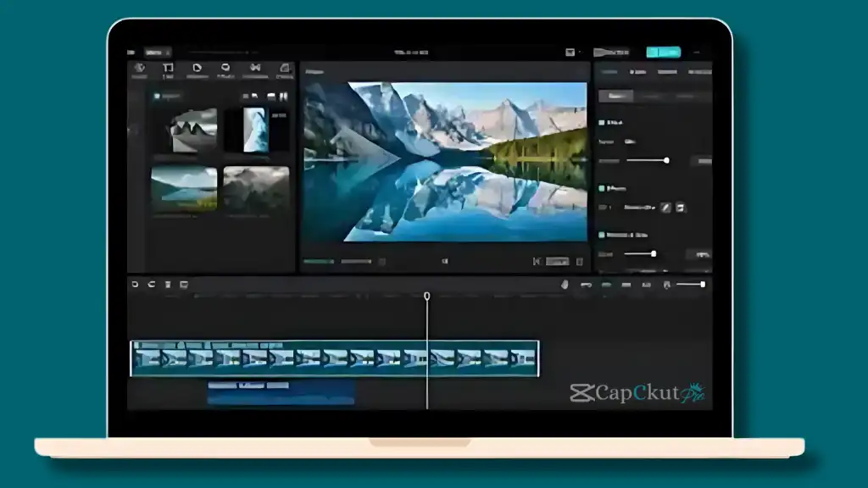The width and height of the screenshot is (868, 488).
Task: Select the bowtie-shaped Transitions icon
Action: pos(255,68)
